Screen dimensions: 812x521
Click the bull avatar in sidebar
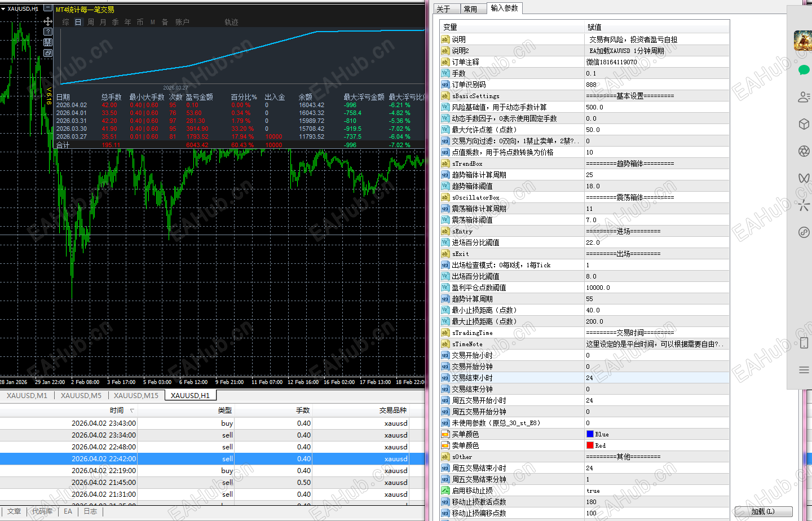[803, 41]
